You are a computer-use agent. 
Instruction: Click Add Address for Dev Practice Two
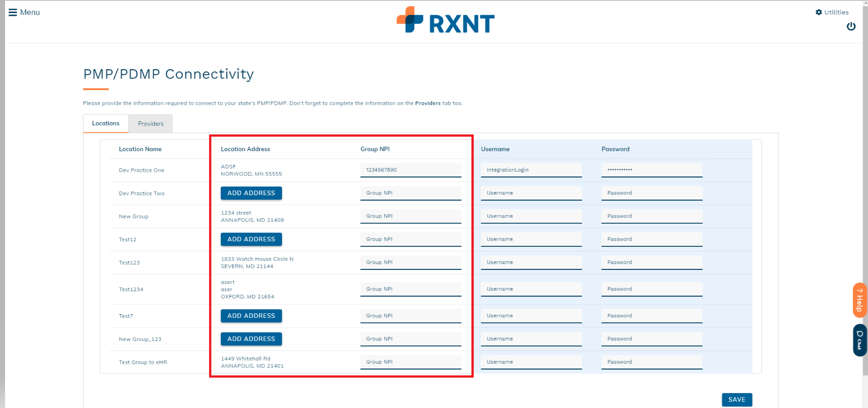(251, 193)
